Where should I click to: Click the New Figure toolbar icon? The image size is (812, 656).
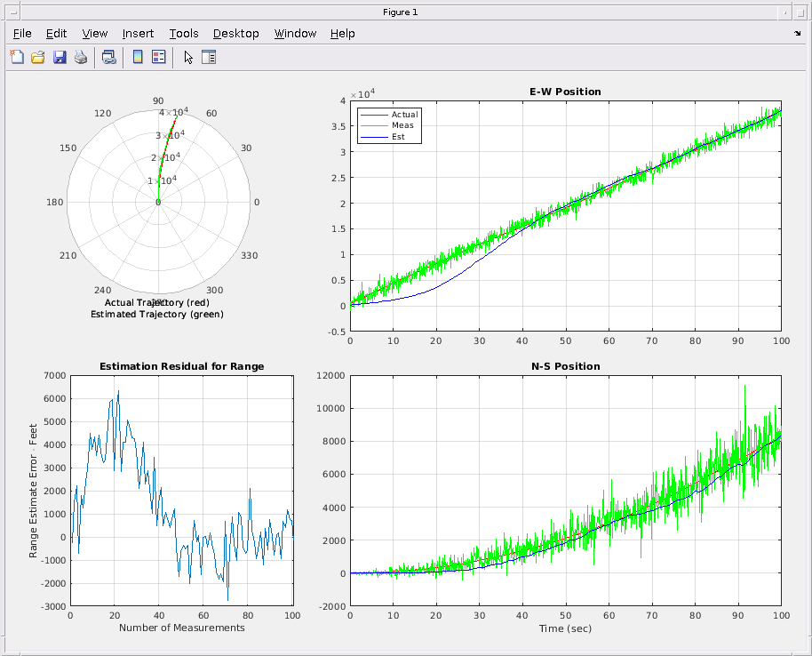pos(17,58)
